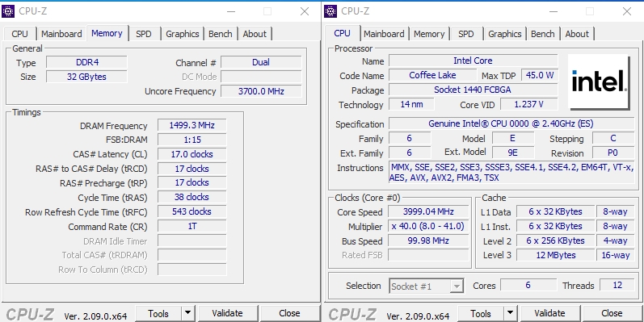The height and width of the screenshot is (322, 644).
Task: Click the 1499.3 MHz DRAM frequency value
Action: [192, 126]
